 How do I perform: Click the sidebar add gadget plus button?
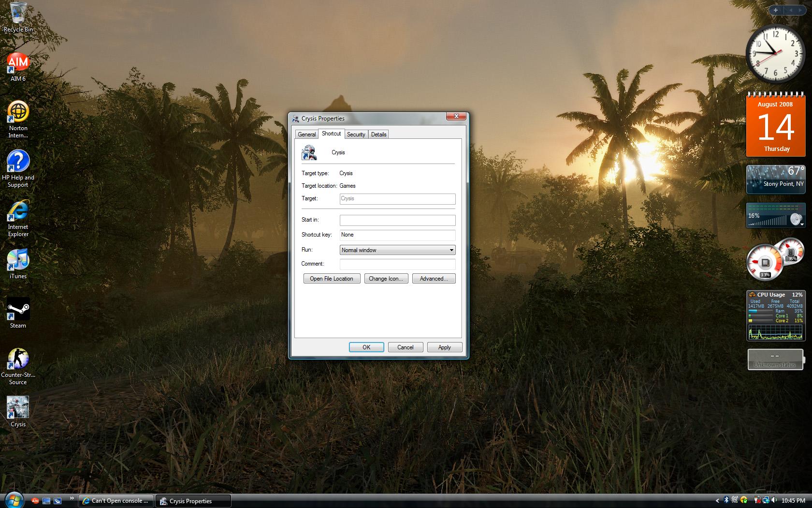point(776,10)
